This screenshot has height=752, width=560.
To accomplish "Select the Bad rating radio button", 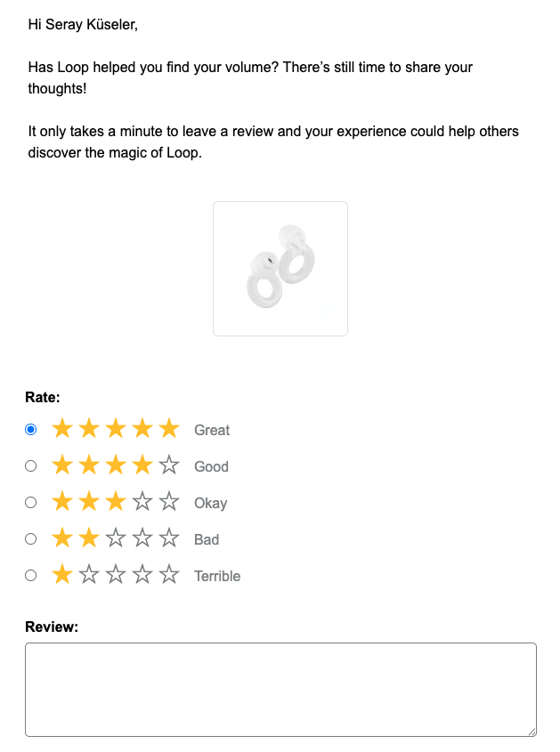I will point(30,538).
